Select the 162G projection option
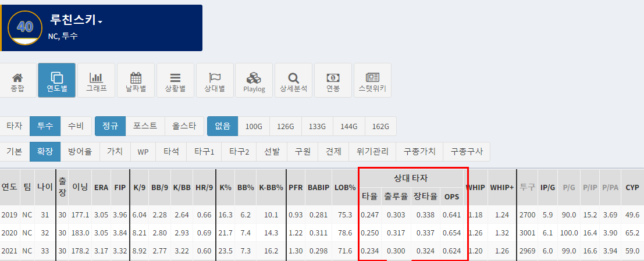Viewport: 644px width, 261px height. point(380,126)
